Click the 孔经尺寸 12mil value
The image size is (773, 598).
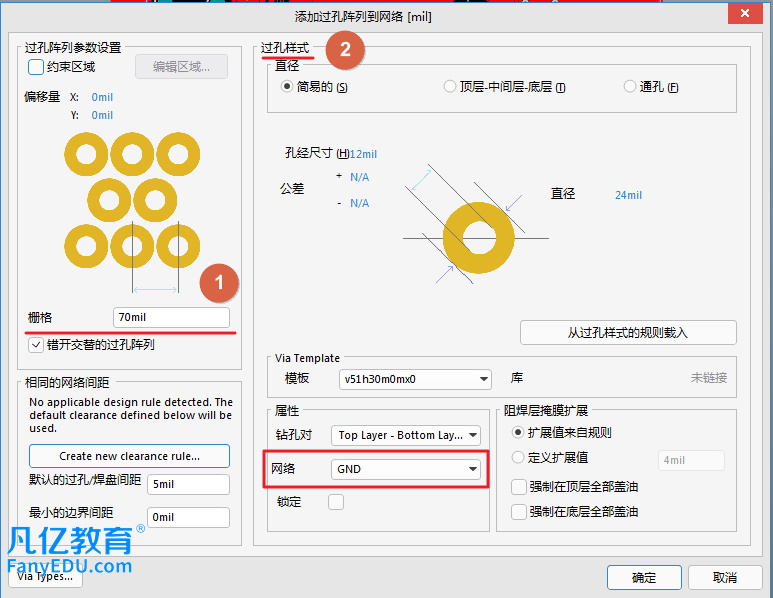point(363,154)
